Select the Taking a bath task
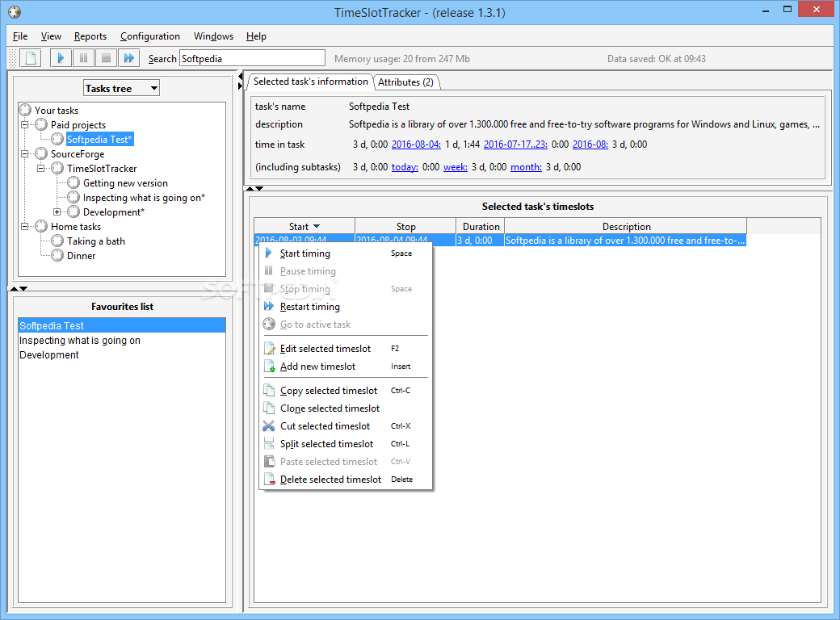The width and height of the screenshot is (840, 620). pos(96,241)
